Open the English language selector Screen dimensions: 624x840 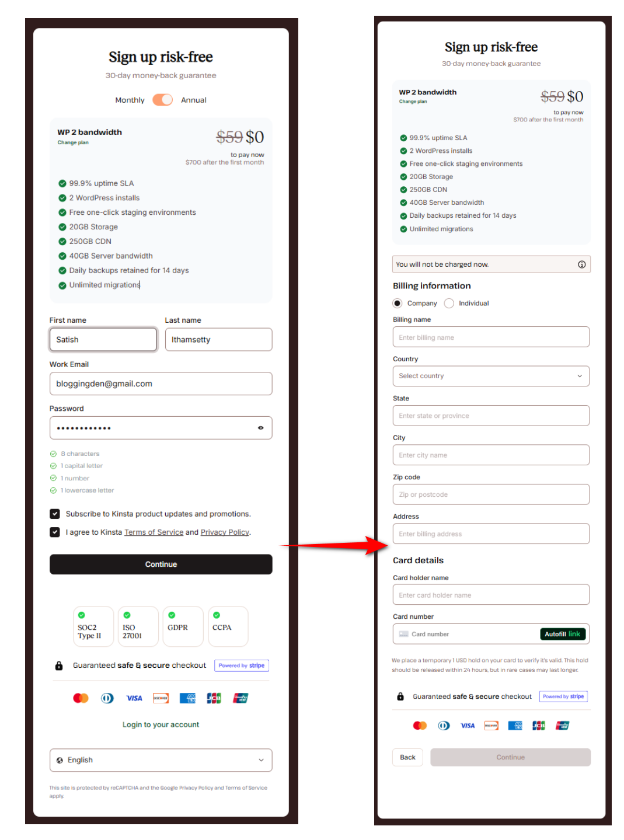click(x=161, y=760)
